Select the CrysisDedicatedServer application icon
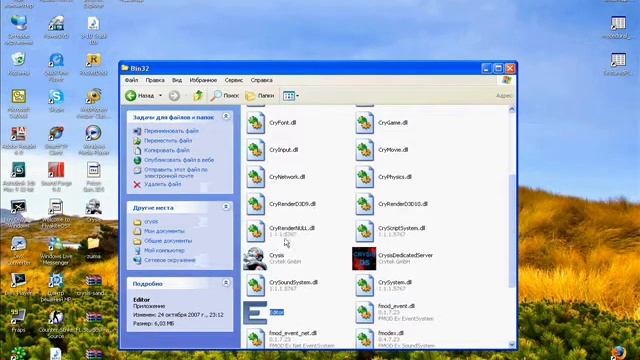Image resolution: width=640 pixels, height=360 pixels. (x=364, y=258)
